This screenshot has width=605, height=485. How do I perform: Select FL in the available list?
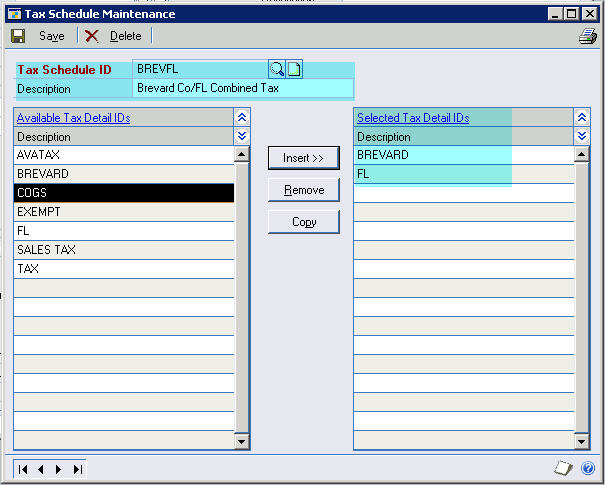coord(124,231)
